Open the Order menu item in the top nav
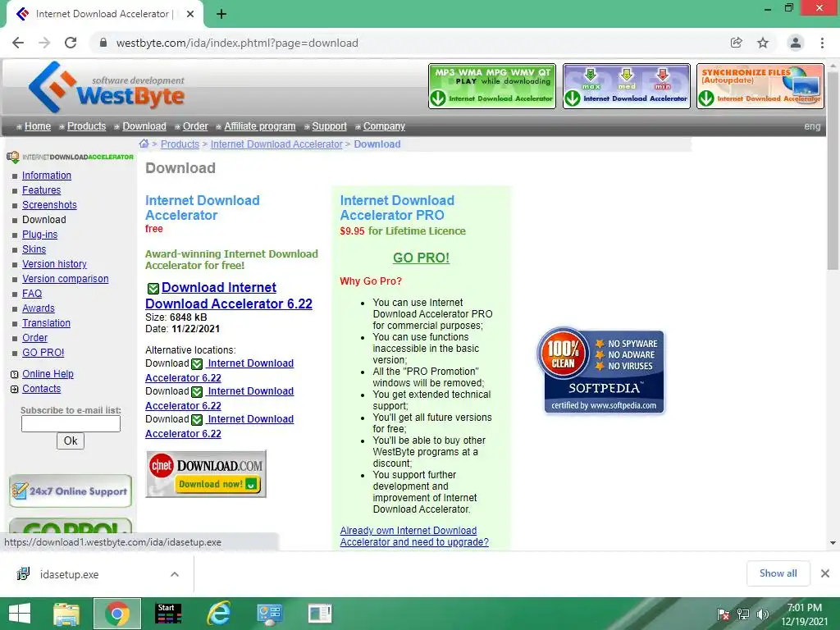The height and width of the screenshot is (630, 840). [x=195, y=126]
